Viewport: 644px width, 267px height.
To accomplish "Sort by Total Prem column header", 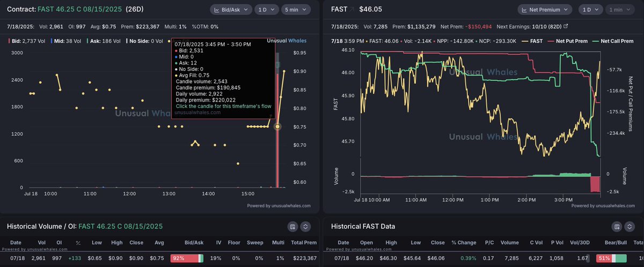I will coord(304,243).
